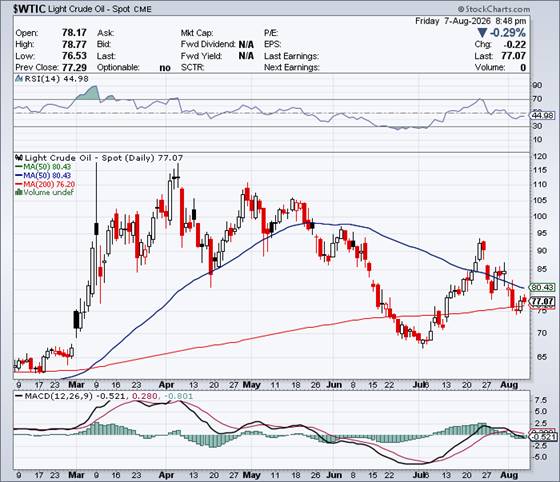This screenshot has width=560, height=482.
Task: Click the 30 level on RSI axis
Action: (538, 126)
